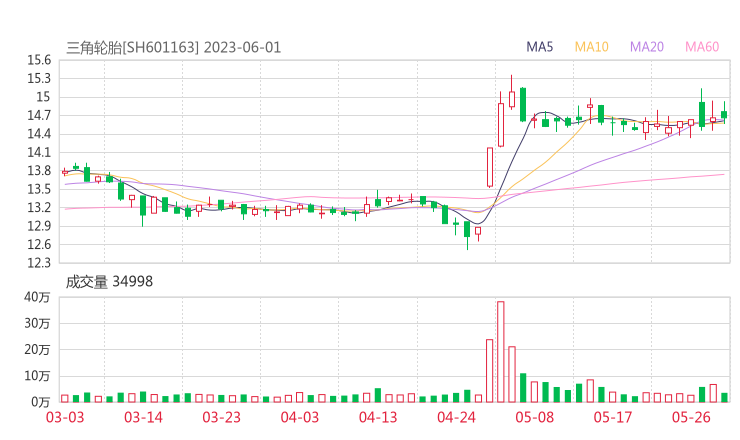Click the 05-08 date label
The image size is (740, 440).
pyautogui.click(x=535, y=417)
